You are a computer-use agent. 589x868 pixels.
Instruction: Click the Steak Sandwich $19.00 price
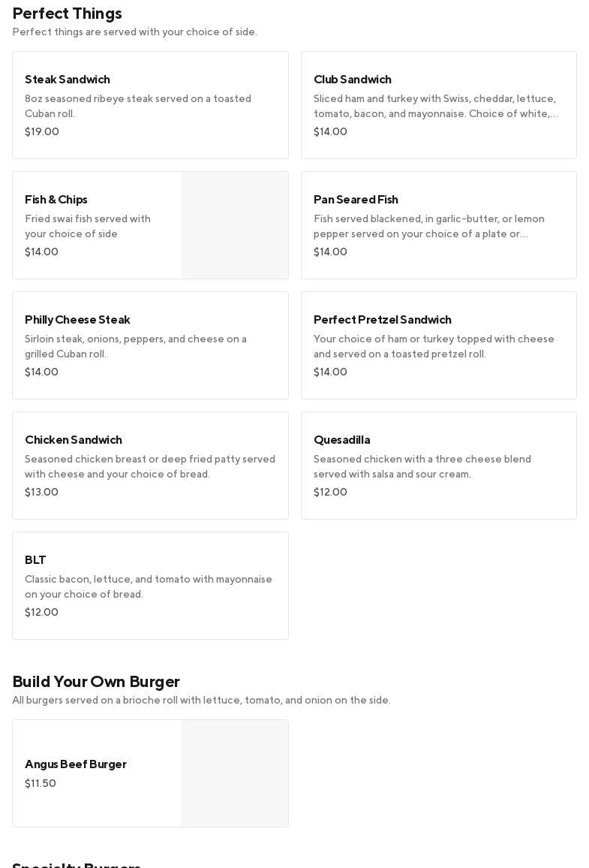(42, 131)
